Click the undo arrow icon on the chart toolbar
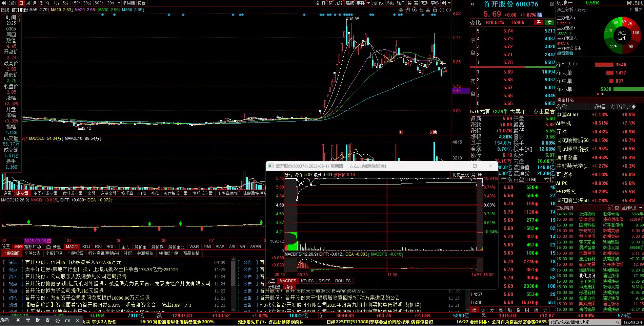The image size is (644, 326). click(x=421, y=10)
